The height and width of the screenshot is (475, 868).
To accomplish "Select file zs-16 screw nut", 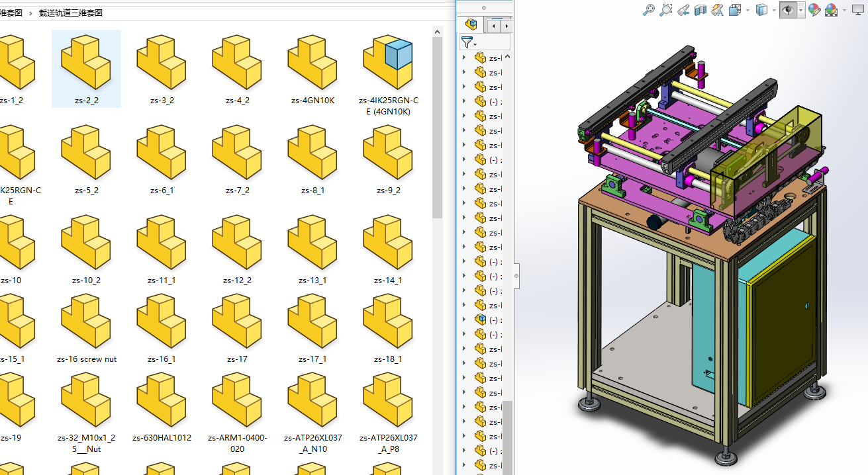I will (x=87, y=328).
